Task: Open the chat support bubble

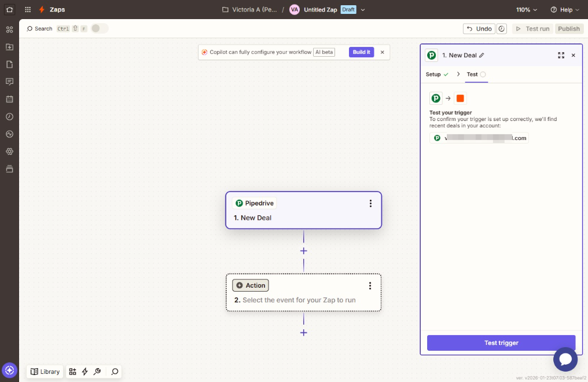Action: [x=565, y=359]
